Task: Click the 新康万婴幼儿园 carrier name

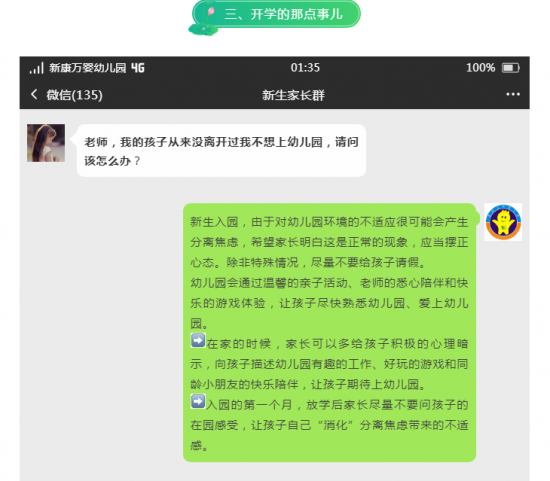Action: coord(87,68)
